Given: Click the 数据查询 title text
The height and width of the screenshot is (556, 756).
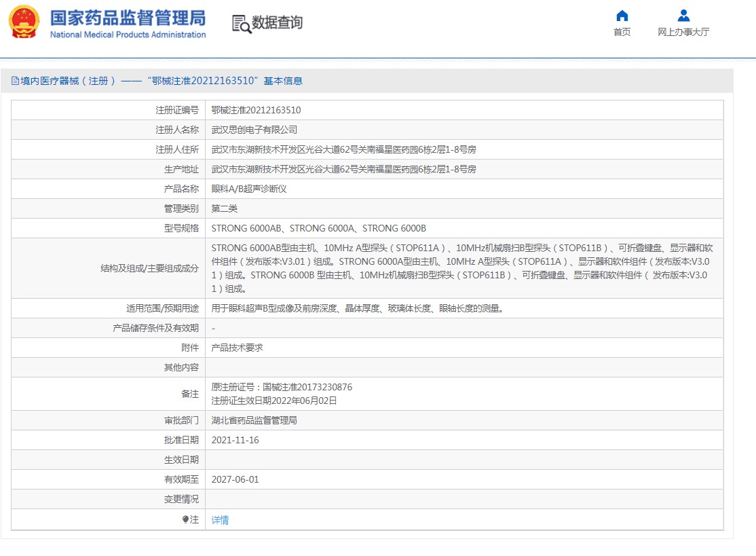Looking at the screenshot, I should click(278, 22).
